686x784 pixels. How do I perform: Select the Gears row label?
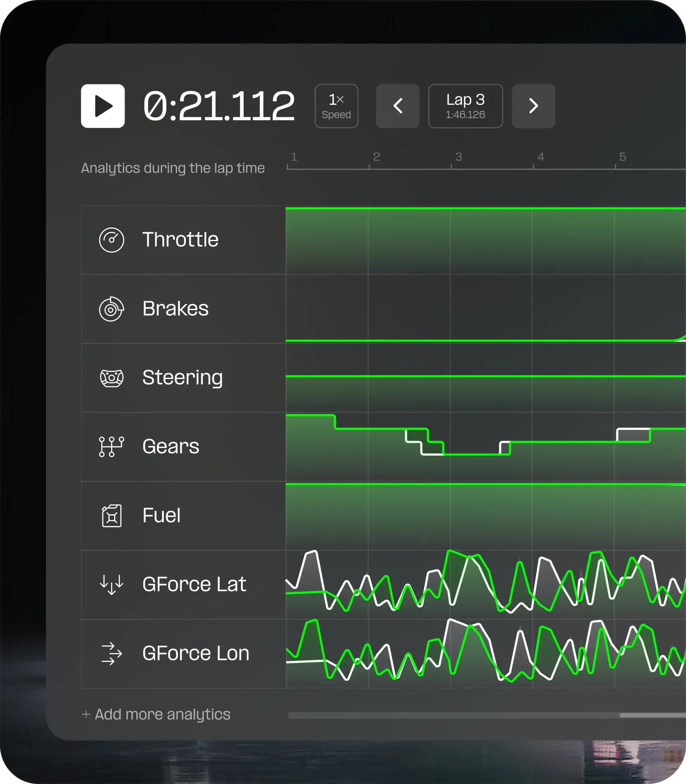pos(171,446)
